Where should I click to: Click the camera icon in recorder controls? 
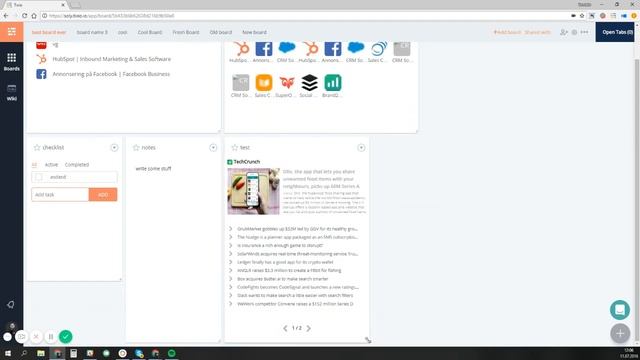point(21,337)
